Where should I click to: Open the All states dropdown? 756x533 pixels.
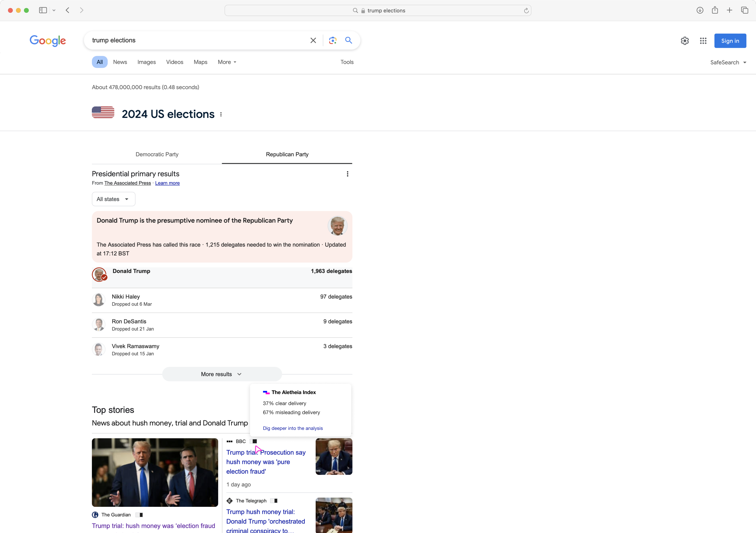pos(113,199)
